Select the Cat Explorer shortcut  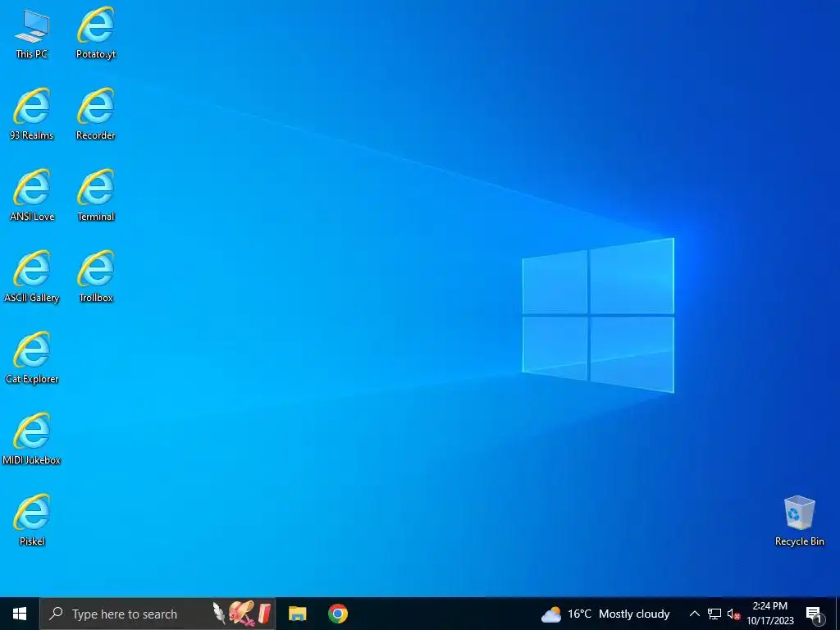(x=32, y=358)
